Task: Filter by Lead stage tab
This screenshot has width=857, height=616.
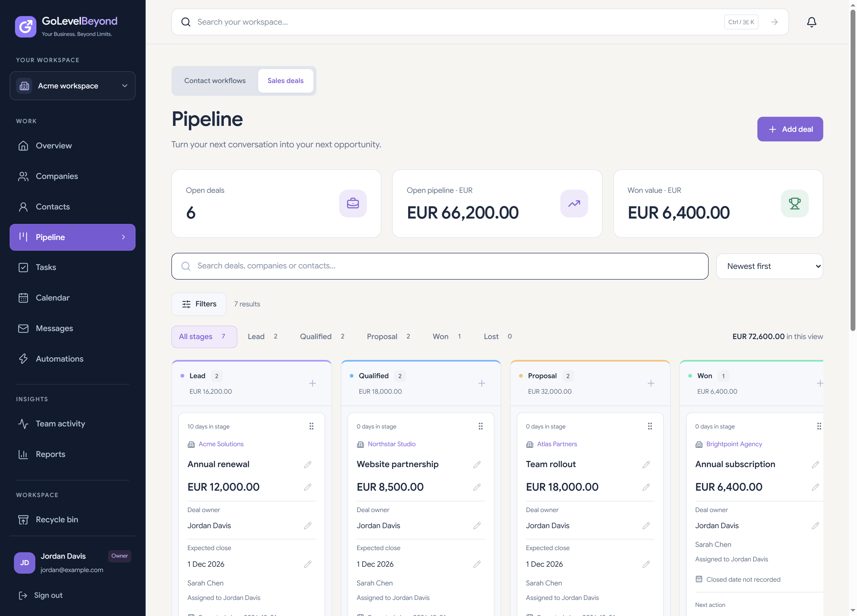Action: [x=263, y=337]
